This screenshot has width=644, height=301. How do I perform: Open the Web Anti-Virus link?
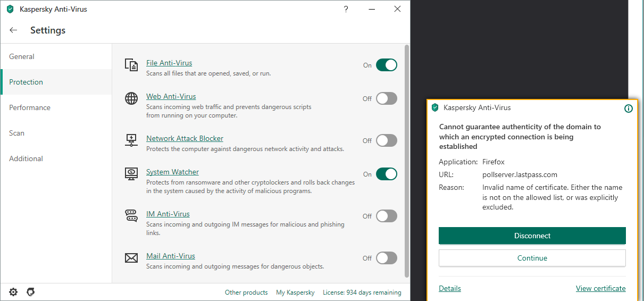point(171,96)
